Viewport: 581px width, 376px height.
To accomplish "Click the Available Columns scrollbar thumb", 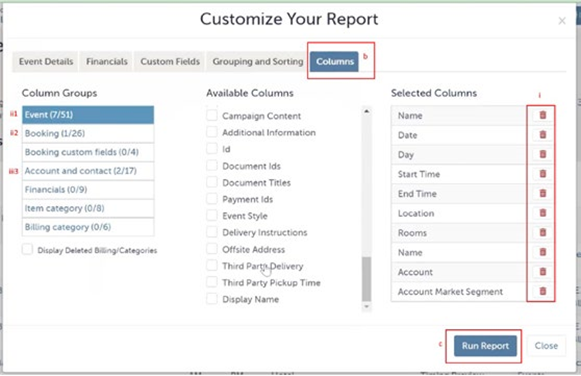I will (x=366, y=279).
